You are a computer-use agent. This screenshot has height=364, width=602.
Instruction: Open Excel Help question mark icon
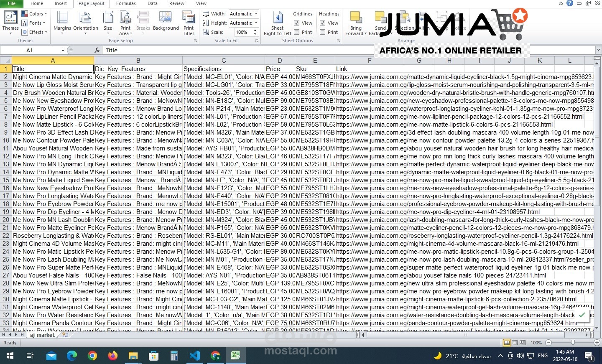(x=569, y=3)
